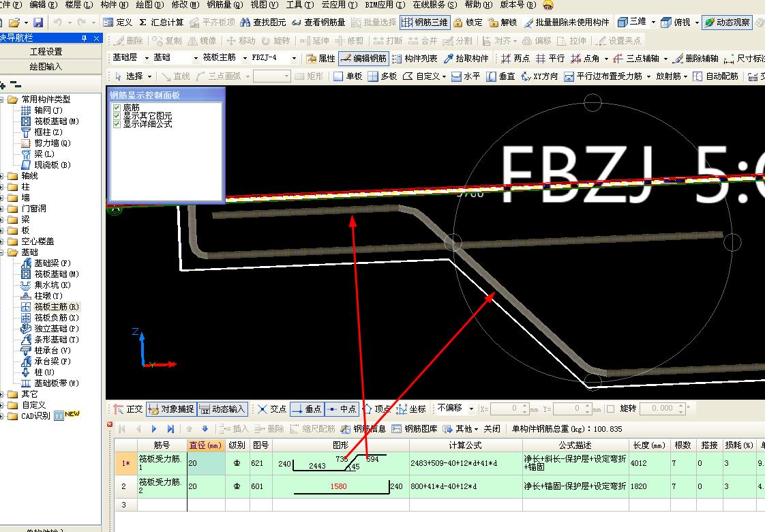
Task: Click 自动配筋 auto reinforcement tool
Action: (x=716, y=76)
